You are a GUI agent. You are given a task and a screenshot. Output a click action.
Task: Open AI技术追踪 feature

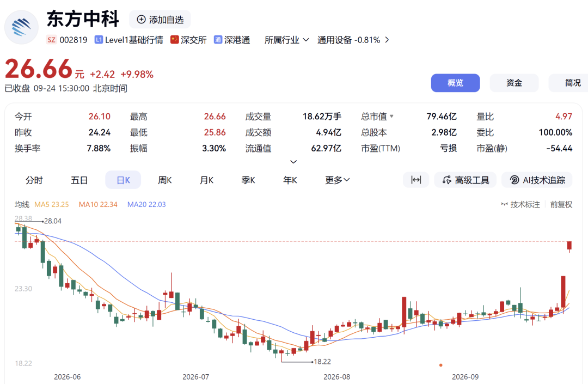point(537,180)
